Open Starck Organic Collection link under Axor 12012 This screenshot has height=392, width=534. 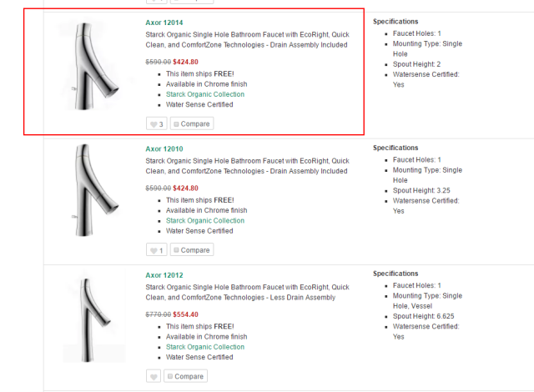205,347
